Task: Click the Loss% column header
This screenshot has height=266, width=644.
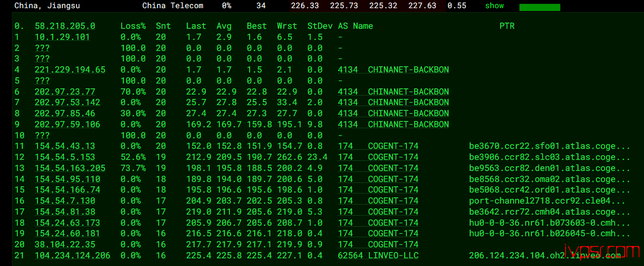Action: [x=133, y=26]
